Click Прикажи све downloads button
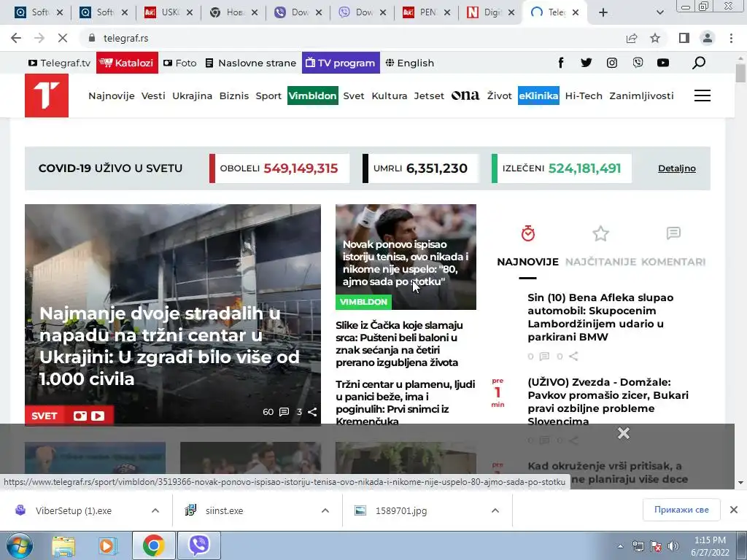Screen dimensions: 747x560 (x=681, y=510)
